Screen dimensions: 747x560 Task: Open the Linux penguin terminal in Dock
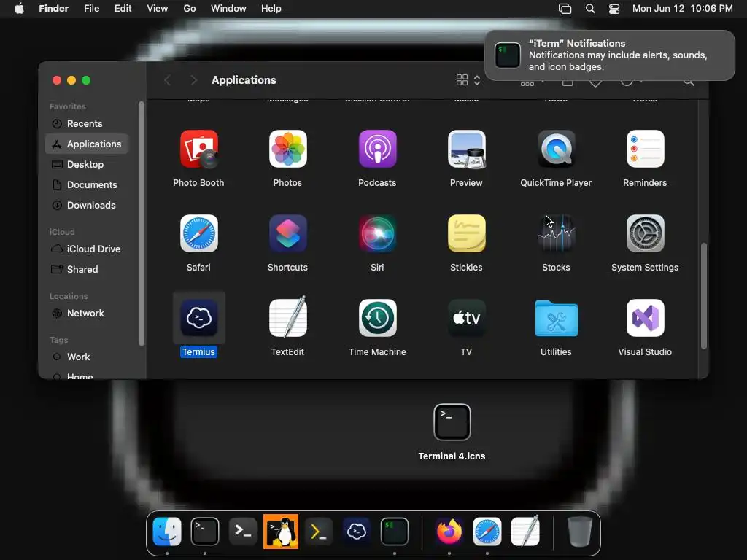coord(281,532)
